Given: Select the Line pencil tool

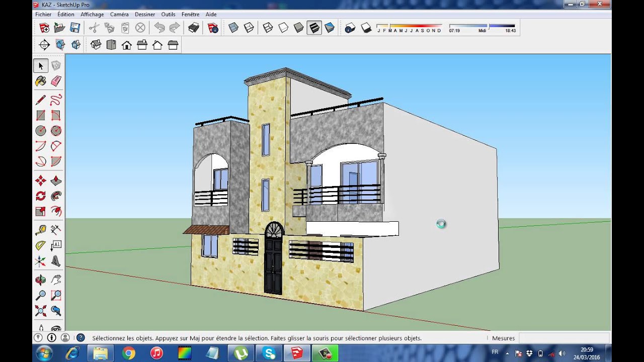Looking at the screenshot, I should [x=41, y=100].
